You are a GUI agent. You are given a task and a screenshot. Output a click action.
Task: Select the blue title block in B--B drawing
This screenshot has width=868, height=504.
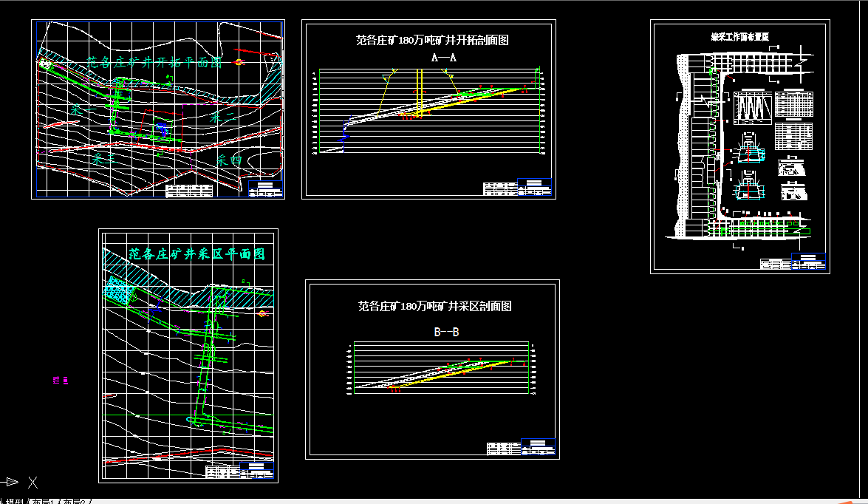pos(538,447)
